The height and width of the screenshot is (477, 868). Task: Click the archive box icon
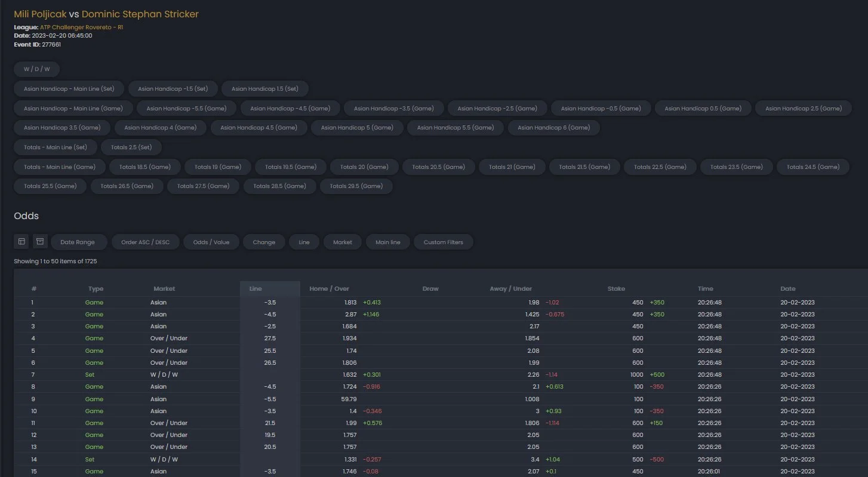(40, 242)
